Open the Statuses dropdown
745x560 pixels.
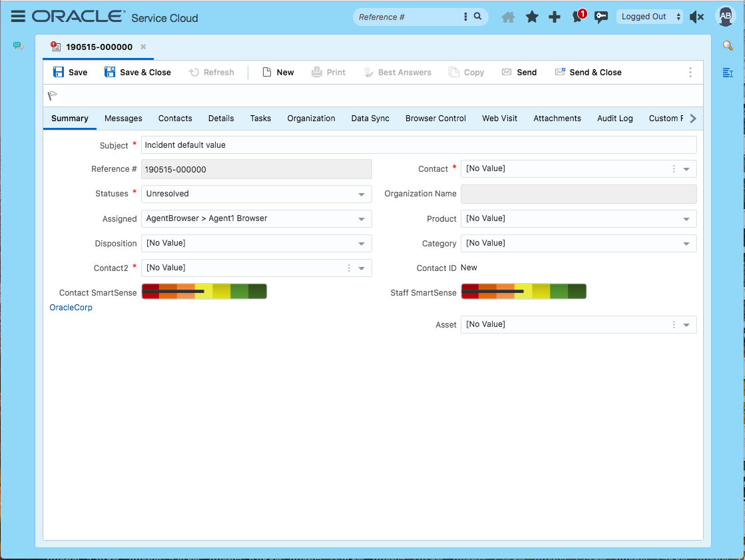coord(362,194)
